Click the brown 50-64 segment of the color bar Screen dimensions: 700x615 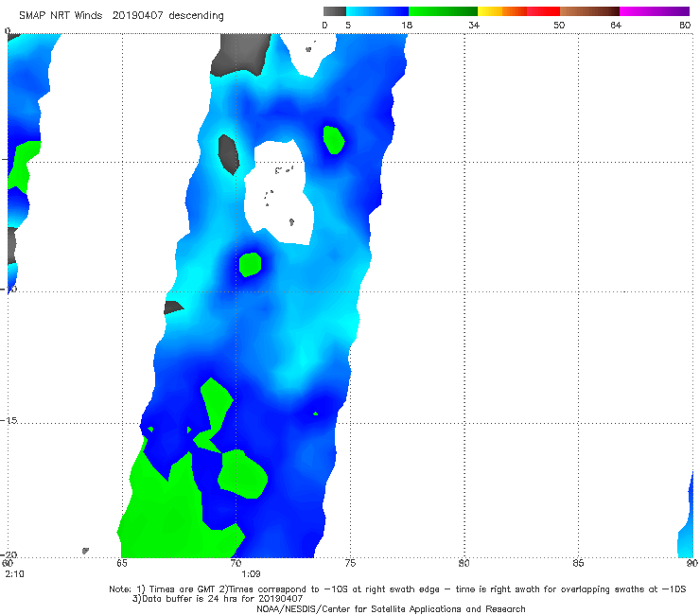(589, 11)
